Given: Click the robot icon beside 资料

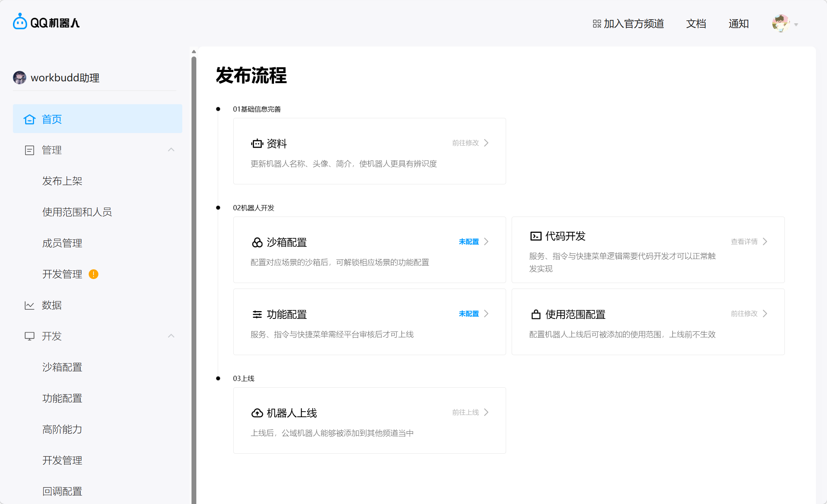Looking at the screenshot, I should pos(257,143).
